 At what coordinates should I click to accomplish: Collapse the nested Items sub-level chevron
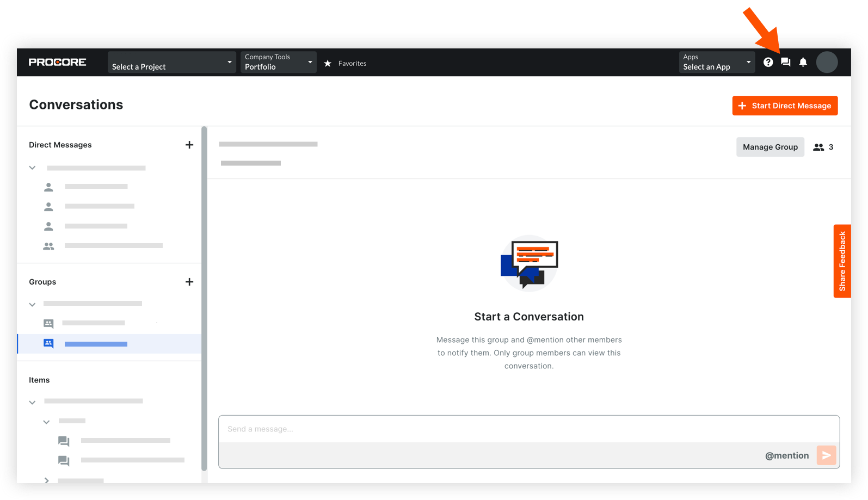(x=46, y=422)
